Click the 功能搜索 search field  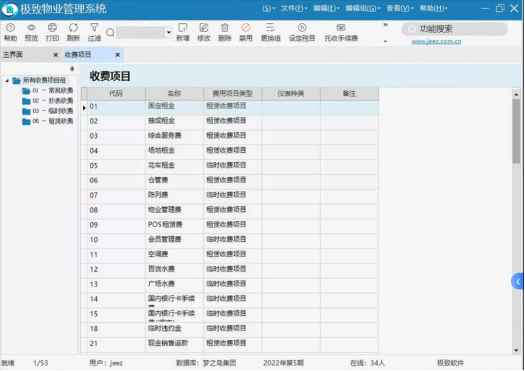[455, 29]
